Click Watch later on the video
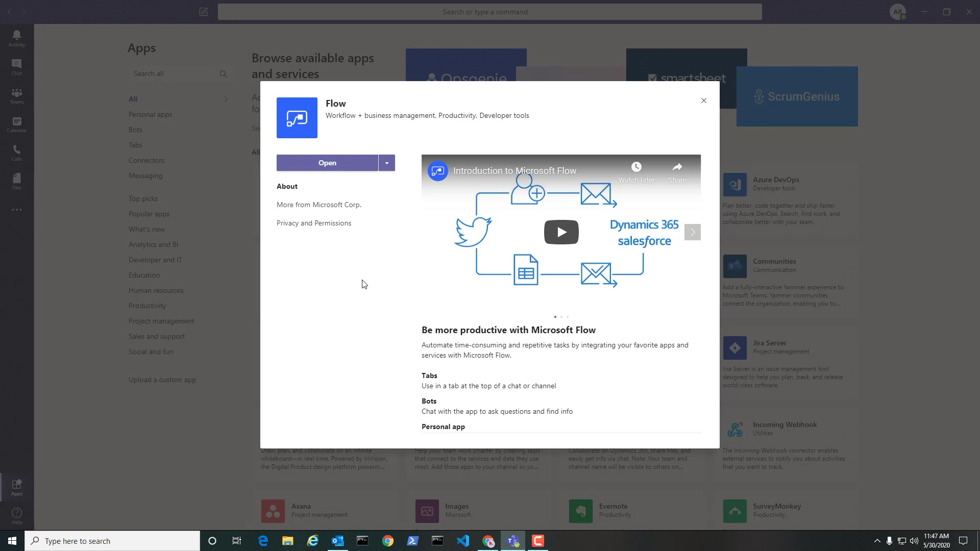This screenshot has width=980, height=551. [636, 172]
